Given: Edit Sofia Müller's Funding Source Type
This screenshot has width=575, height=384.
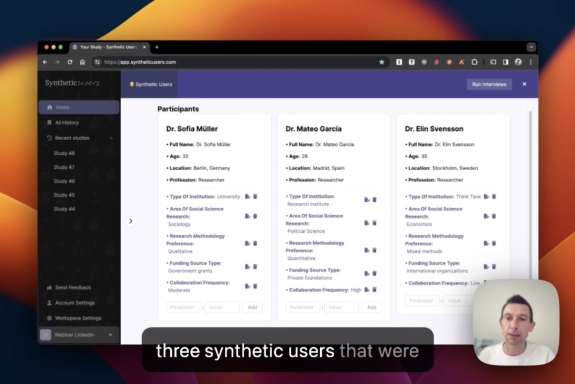Looking at the screenshot, I should point(248,267).
